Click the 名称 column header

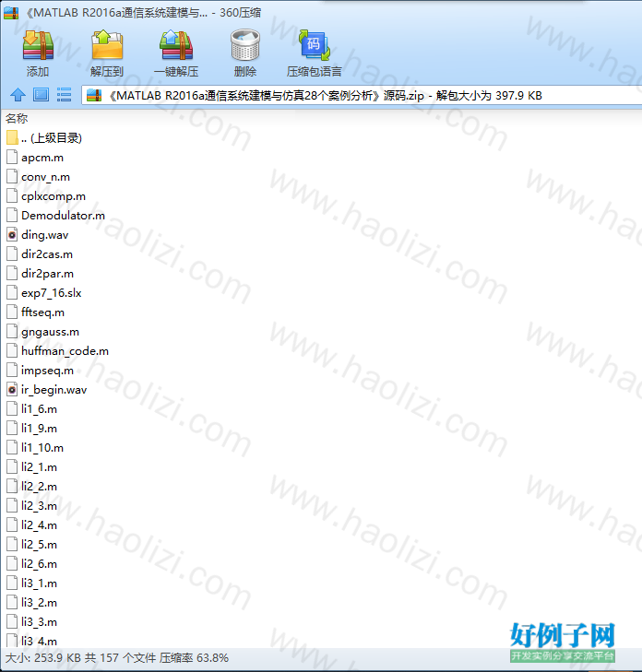17,118
